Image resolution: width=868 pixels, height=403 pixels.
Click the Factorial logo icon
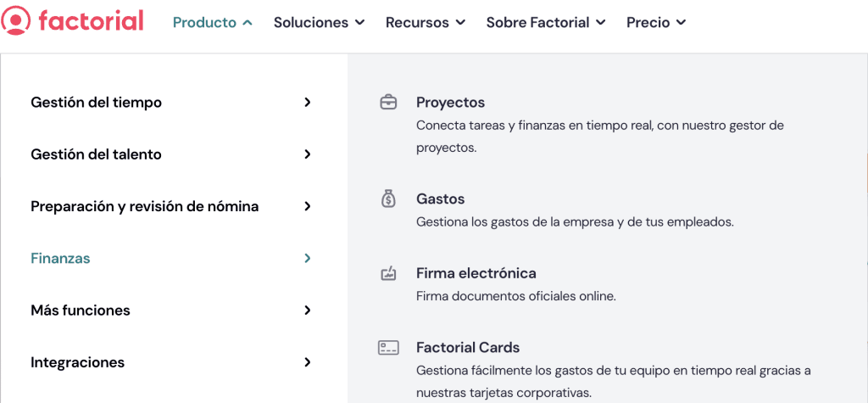click(x=15, y=21)
